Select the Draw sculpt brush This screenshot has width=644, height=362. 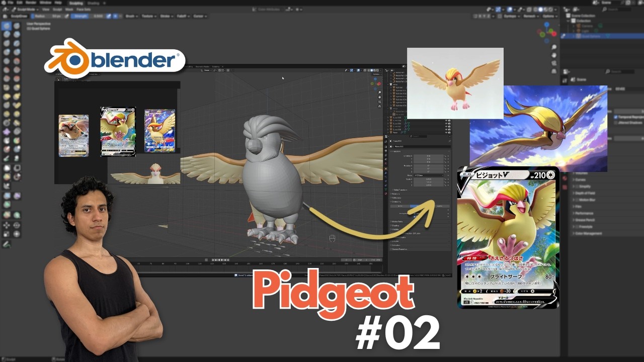pyautogui.click(x=7, y=26)
